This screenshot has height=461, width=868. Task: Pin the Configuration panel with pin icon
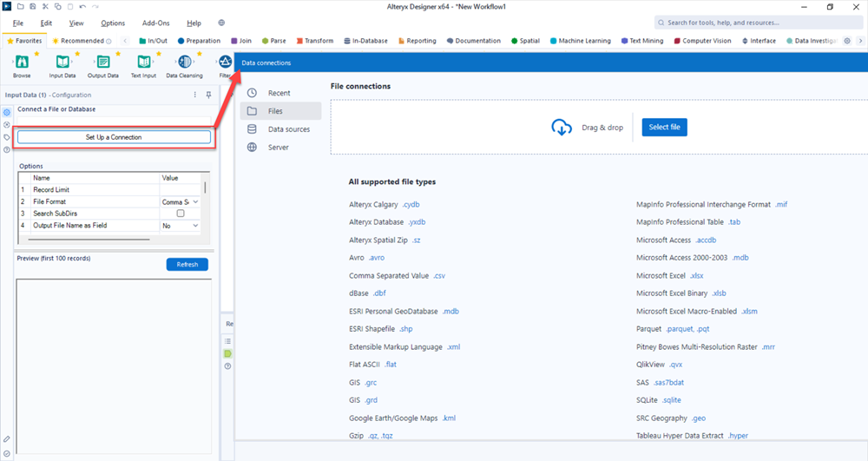point(208,95)
